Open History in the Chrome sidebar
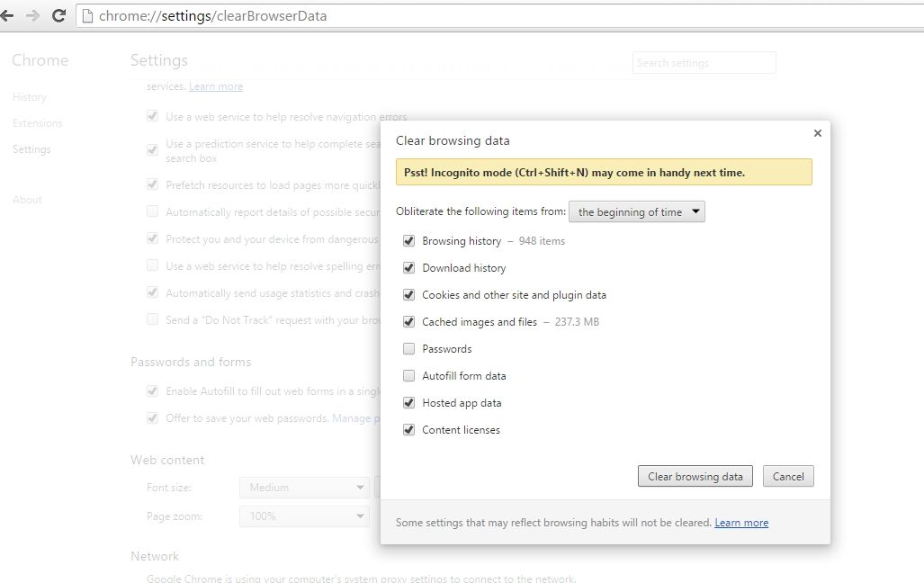The width and height of the screenshot is (924, 583). point(30,97)
